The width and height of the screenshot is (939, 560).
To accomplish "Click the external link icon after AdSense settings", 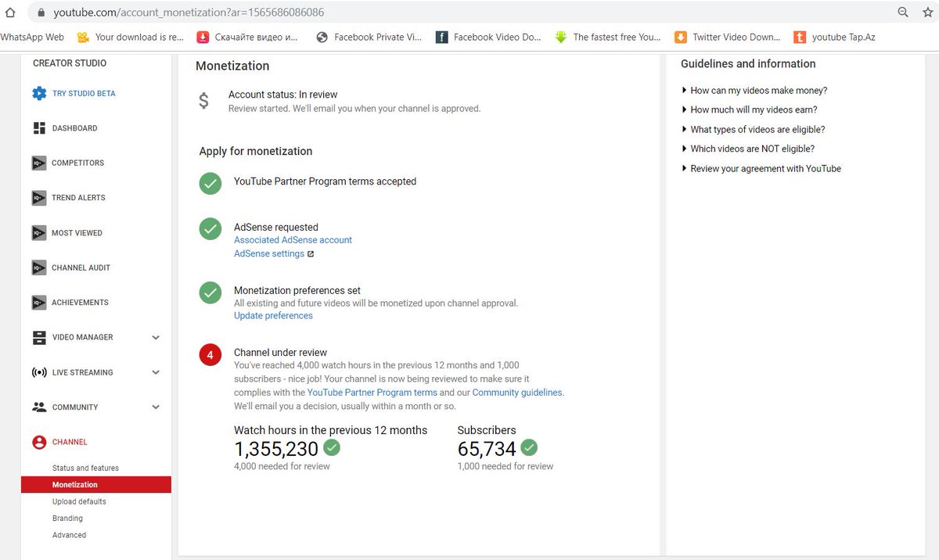I will click(311, 254).
